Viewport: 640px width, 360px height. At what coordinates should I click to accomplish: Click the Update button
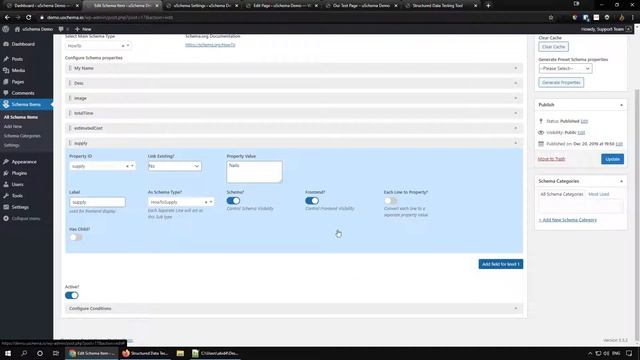(x=612, y=159)
